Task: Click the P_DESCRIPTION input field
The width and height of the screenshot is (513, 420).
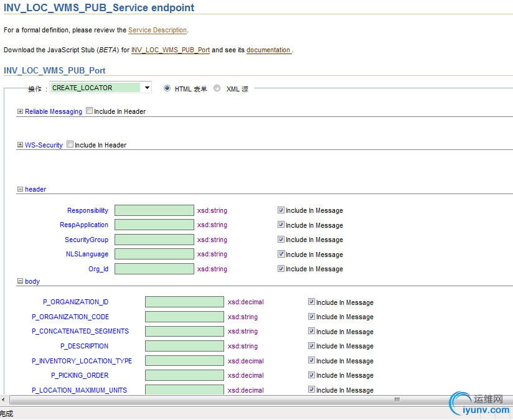Action: [x=184, y=346]
